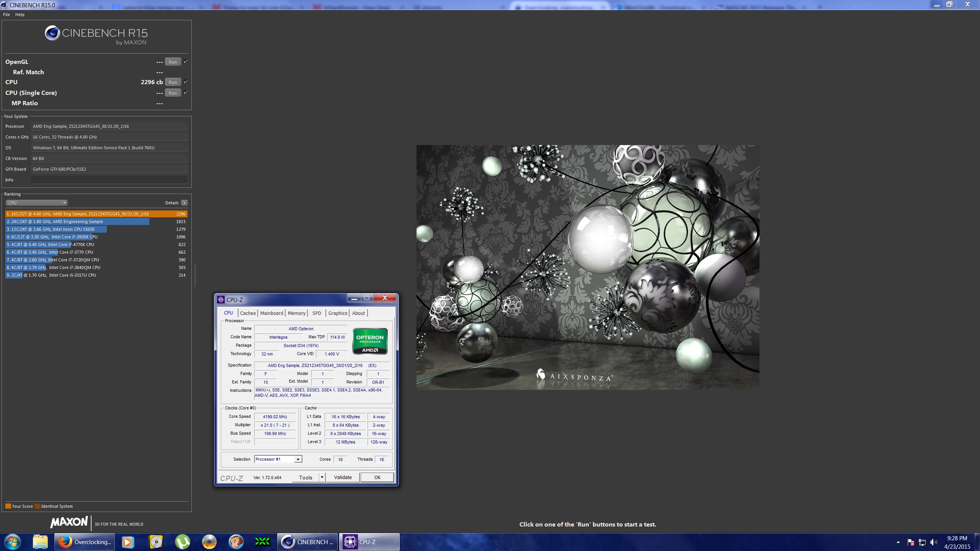The image size is (980, 551).
Task: Select ranking row 1 AMD Eng Sample 2296
Action: pos(96,214)
